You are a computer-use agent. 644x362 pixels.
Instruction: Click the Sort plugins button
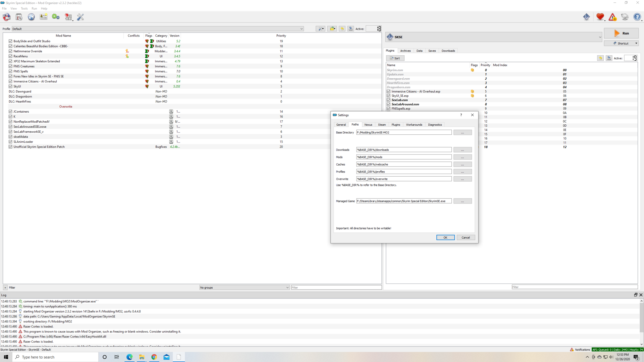pos(395,58)
